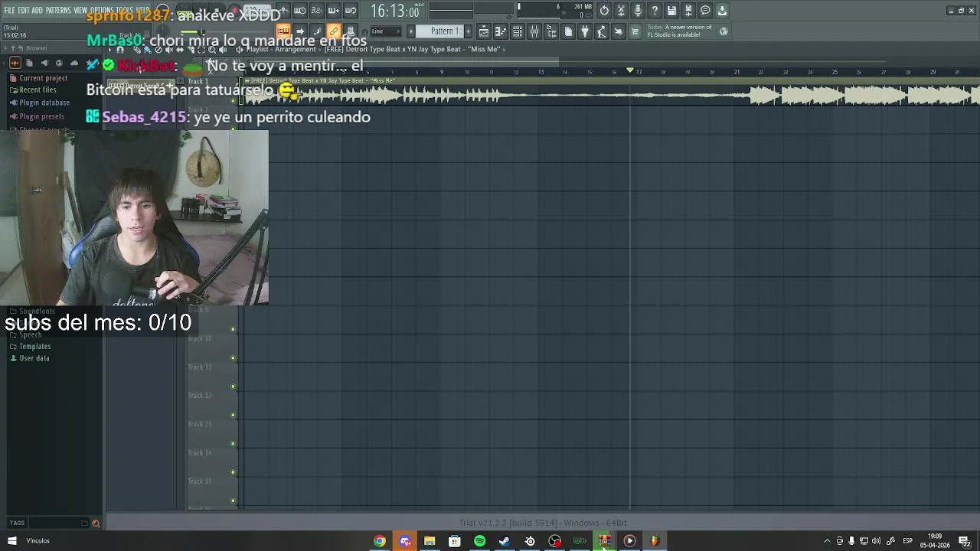Image resolution: width=980 pixels, height=551 pixels.
Task: Expand the Templates folder
Action: coord(34,346)
